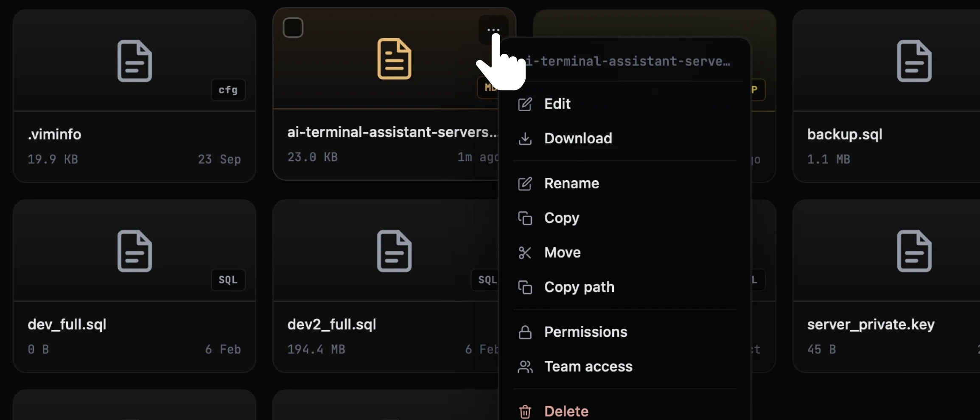Click Rename in the file menu
Image resolution: width=980 pixels, height=420 pixels.
[624, 183]
